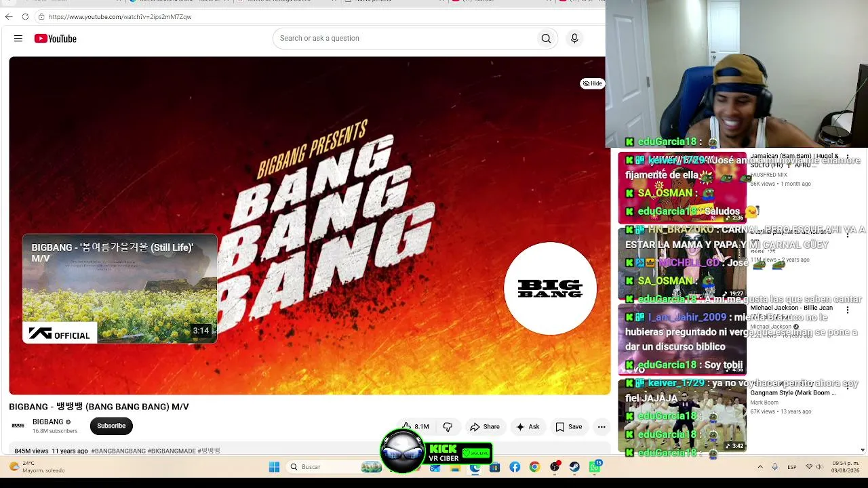The height and width of the screenshot is (488, 868).
Task: Ask about this video with Ask button
Action: click(x=528, y=427)
